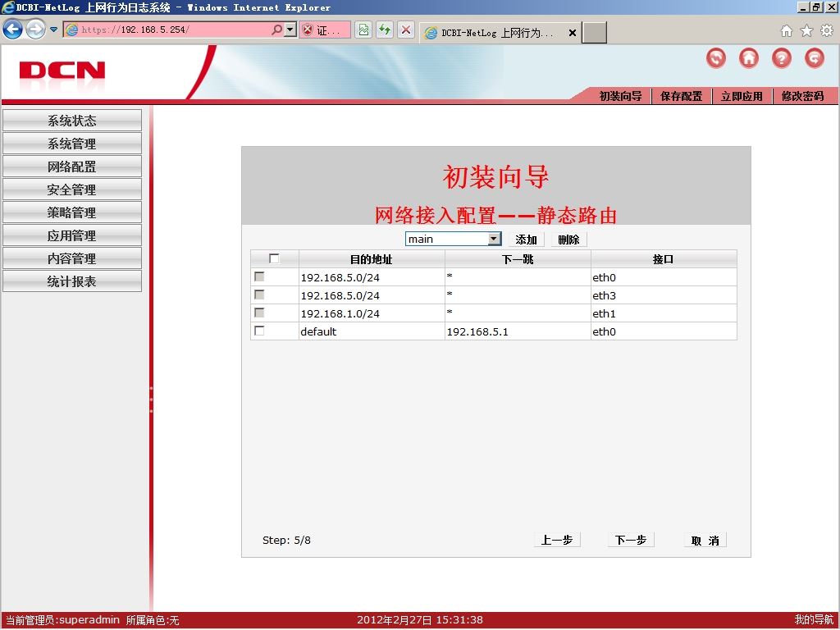The width and height of the screenshot is (840, 630).
Task: Open the main routing table dropdown
Action: 453,239
